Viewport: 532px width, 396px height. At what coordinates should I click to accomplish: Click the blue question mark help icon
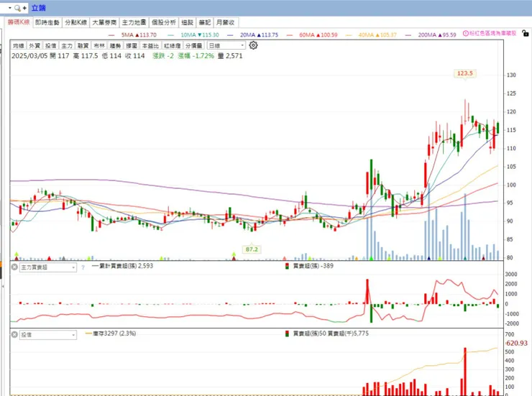[83, 267]
